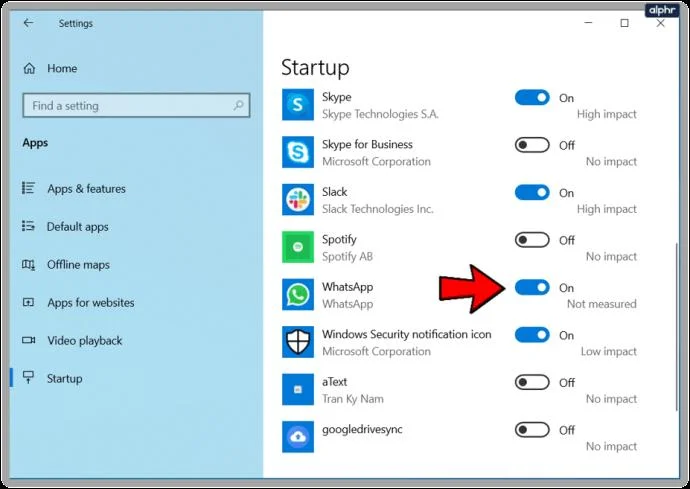
Task: Click the back arrow in Settings
Action: pyautogui.click(x=28, y=23)
